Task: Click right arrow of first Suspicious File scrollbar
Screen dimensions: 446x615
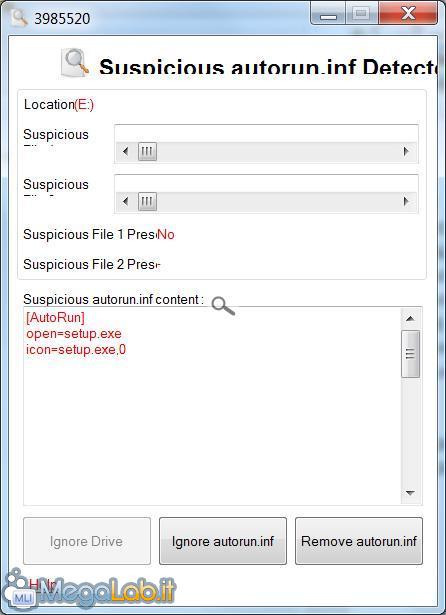Action: pyautogui.click(x=406, y=151)
